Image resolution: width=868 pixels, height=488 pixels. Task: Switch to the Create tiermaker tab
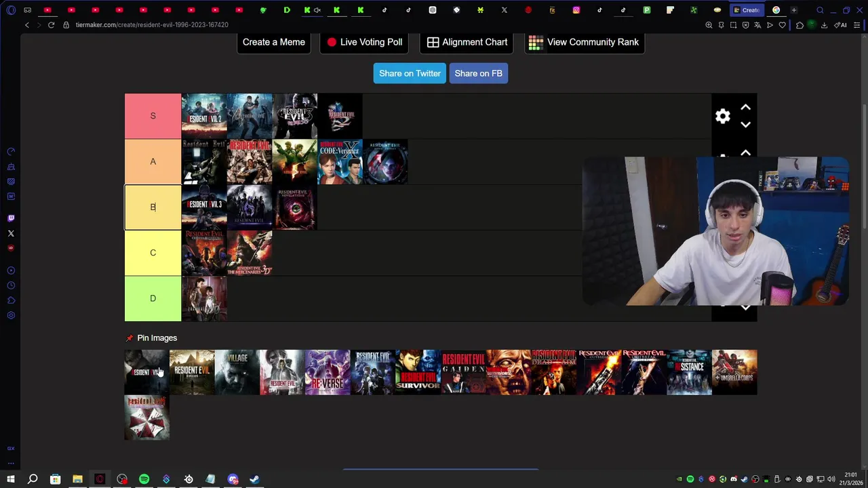[x=746, y=10]
